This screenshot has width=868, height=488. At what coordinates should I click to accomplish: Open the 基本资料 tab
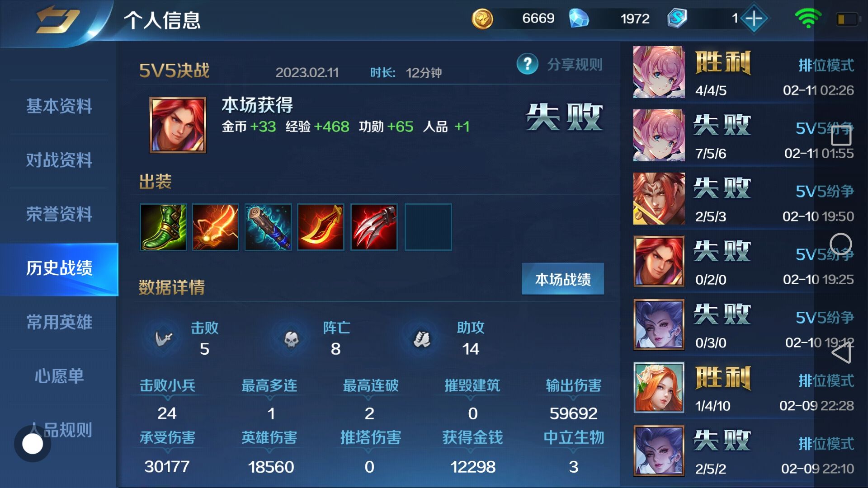[x=59, y=107]
